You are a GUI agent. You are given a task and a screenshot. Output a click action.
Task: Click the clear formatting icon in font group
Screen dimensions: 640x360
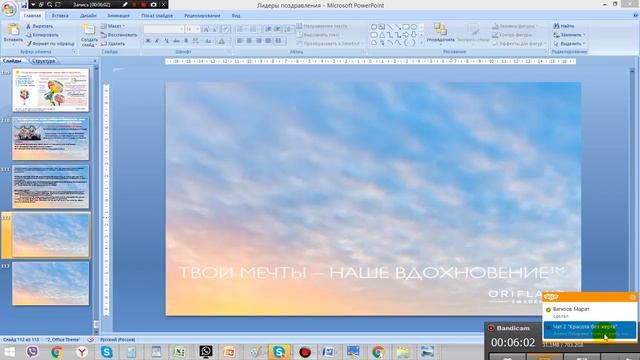[227, 29]
